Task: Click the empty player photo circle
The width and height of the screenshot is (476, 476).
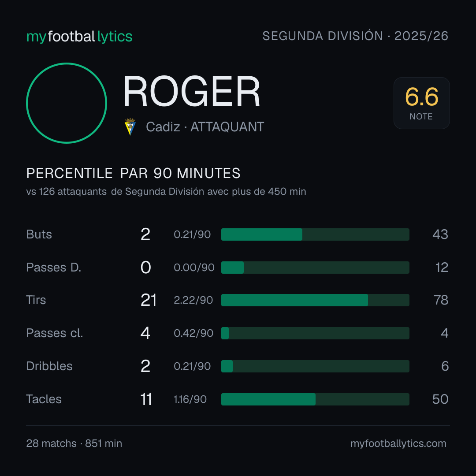Action: [67, 103]
